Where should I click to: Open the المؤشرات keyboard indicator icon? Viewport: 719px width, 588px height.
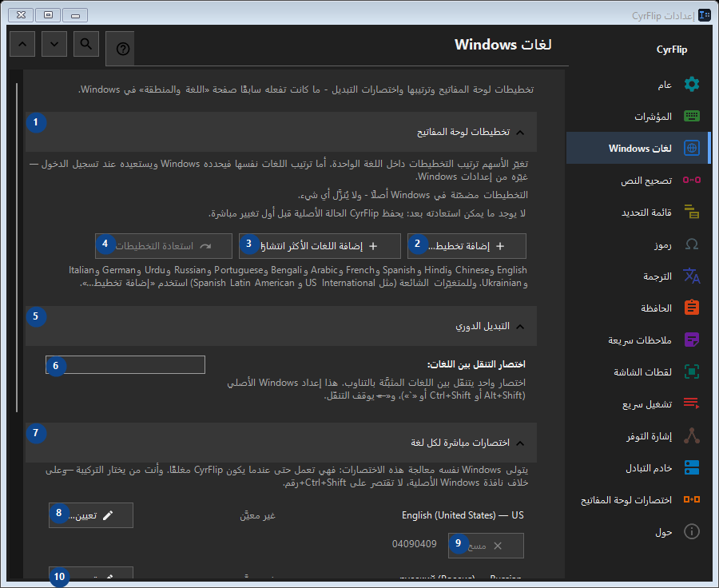coord(692,116)
